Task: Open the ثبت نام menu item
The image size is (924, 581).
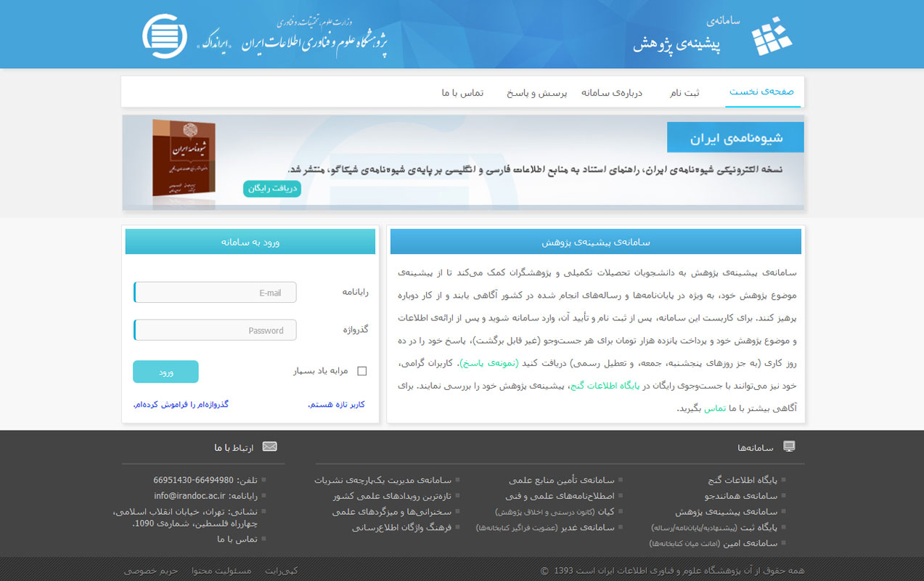Action: point(684,93)
